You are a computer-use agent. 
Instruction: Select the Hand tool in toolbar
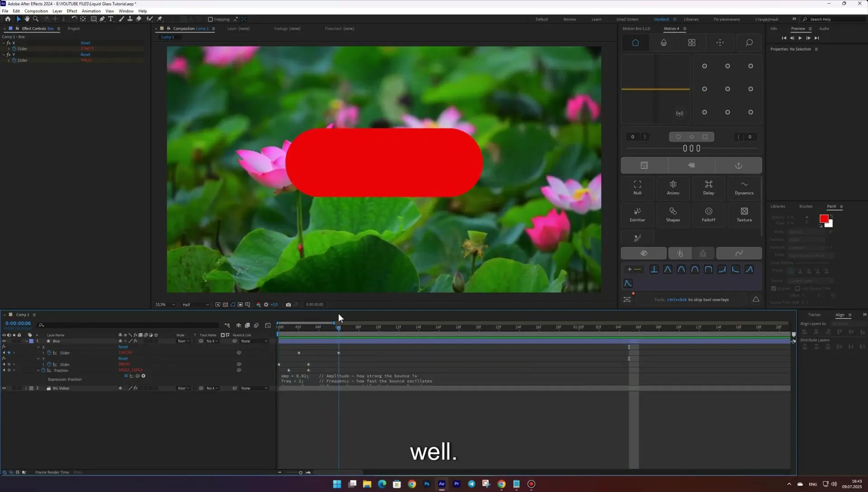(x=27, y=19)
